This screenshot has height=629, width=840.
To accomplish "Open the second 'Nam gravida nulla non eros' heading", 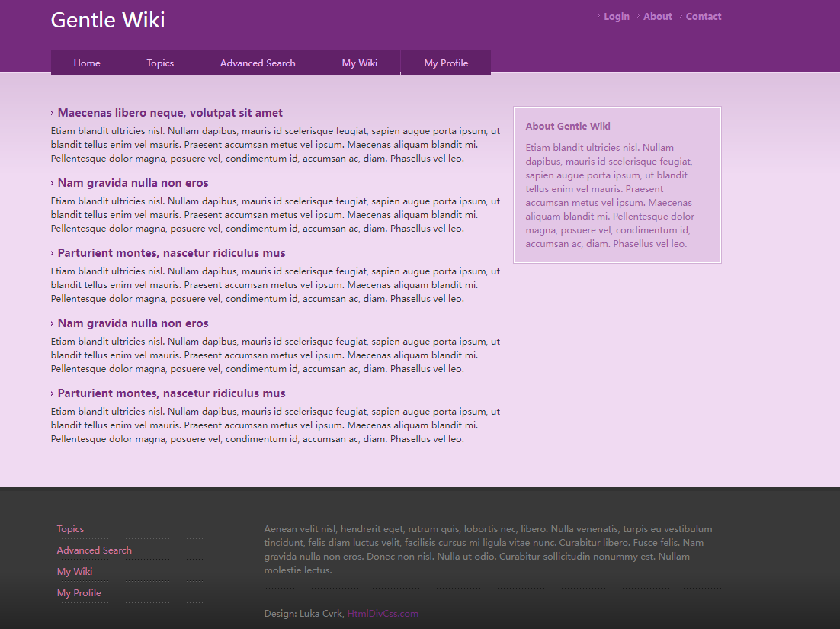I will pyautogui.click(x=133, y=323).
